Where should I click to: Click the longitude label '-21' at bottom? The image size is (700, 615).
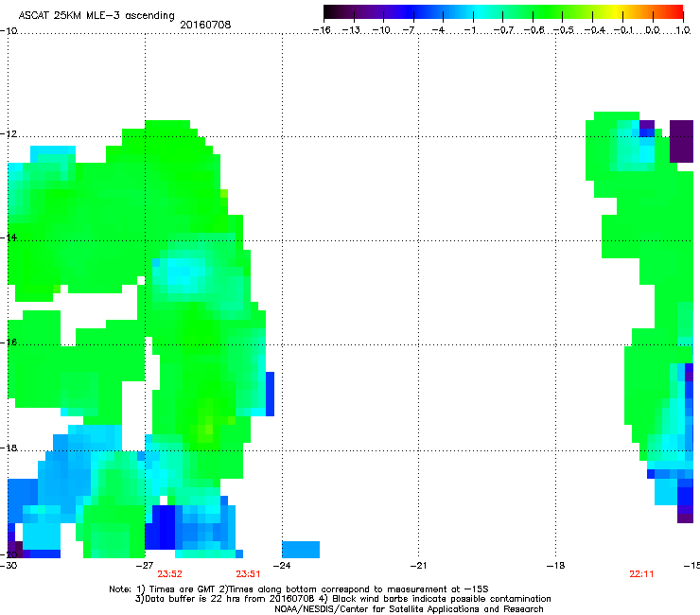pyautogui.click(x=418, y=566)
